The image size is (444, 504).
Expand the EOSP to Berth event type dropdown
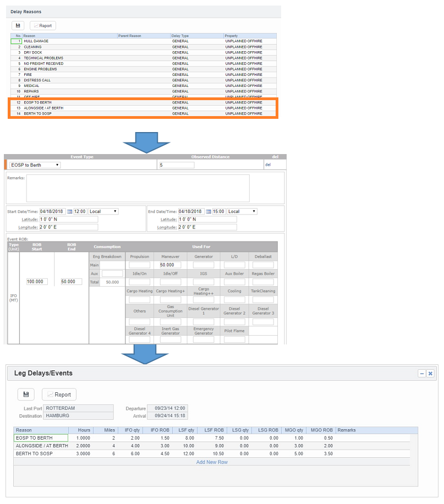(x=35, y=165)
